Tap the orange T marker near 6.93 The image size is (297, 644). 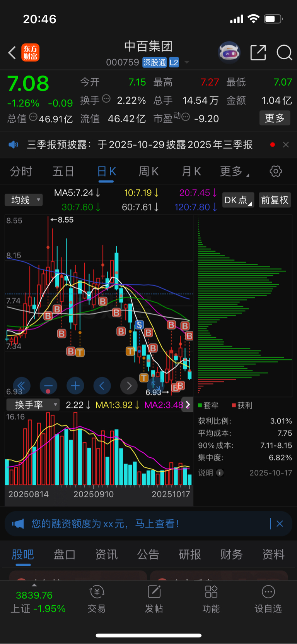[x=144, y=378]
